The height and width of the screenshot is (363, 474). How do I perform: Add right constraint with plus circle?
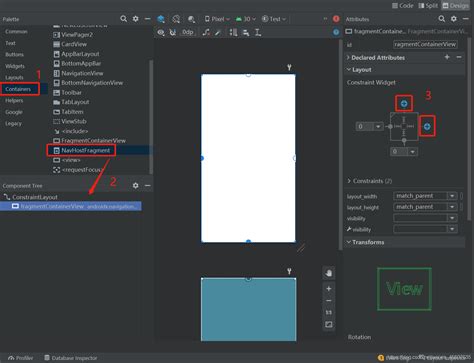[x=427, y=126]
